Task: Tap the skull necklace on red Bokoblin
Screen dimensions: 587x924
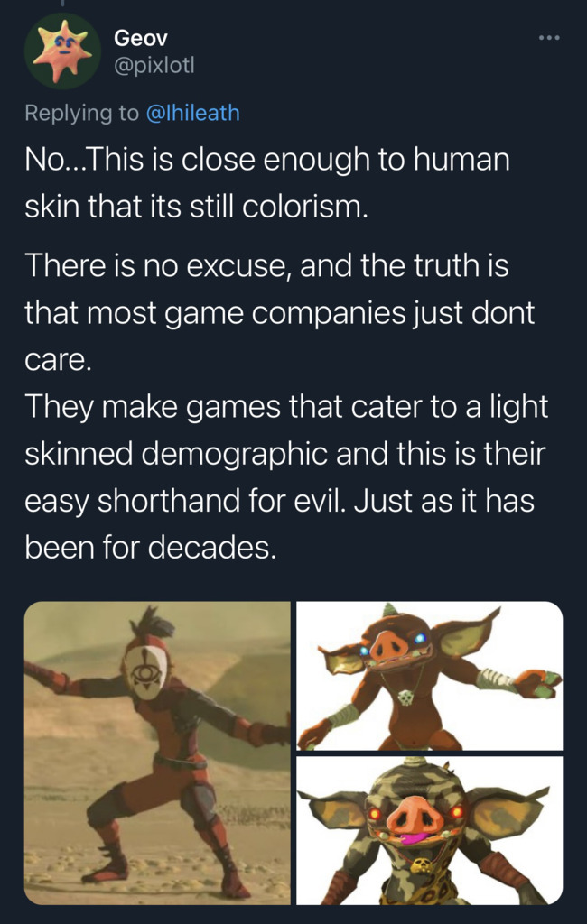Action: coord(405,698)
